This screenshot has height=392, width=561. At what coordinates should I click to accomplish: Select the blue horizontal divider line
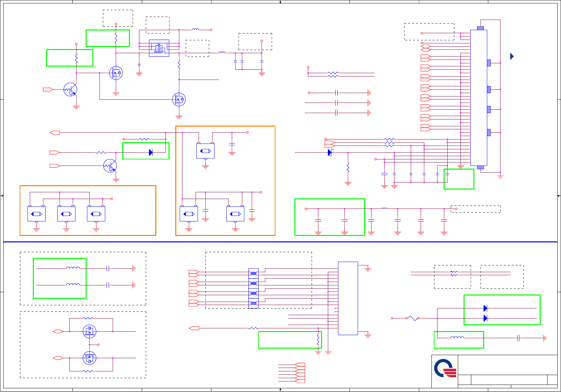coord(280,242)
